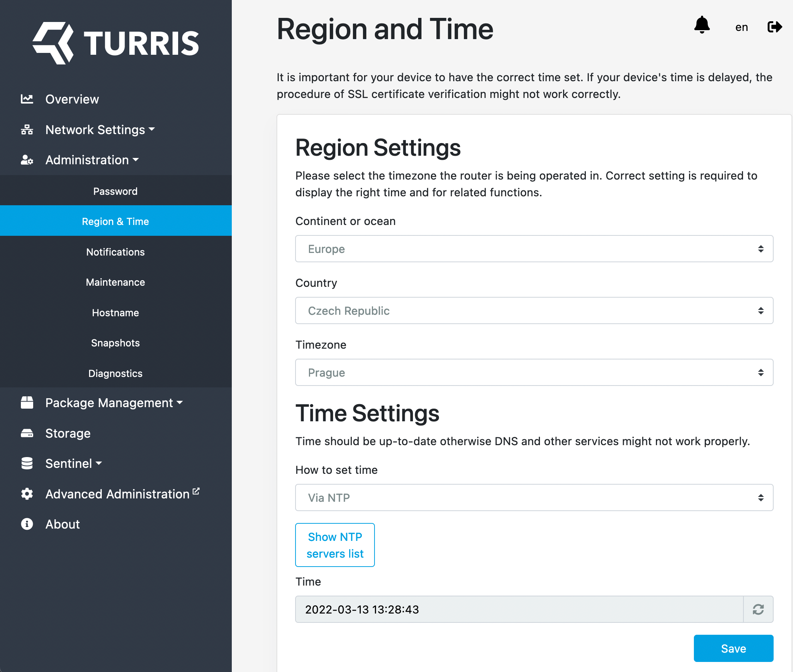Select the Administration user icon

pos(26,160)
